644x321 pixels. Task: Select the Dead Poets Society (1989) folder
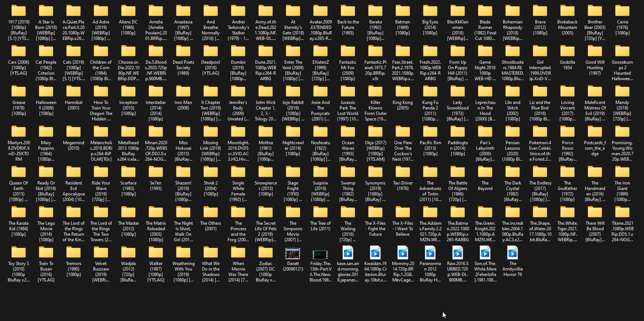tap(183, 51)
